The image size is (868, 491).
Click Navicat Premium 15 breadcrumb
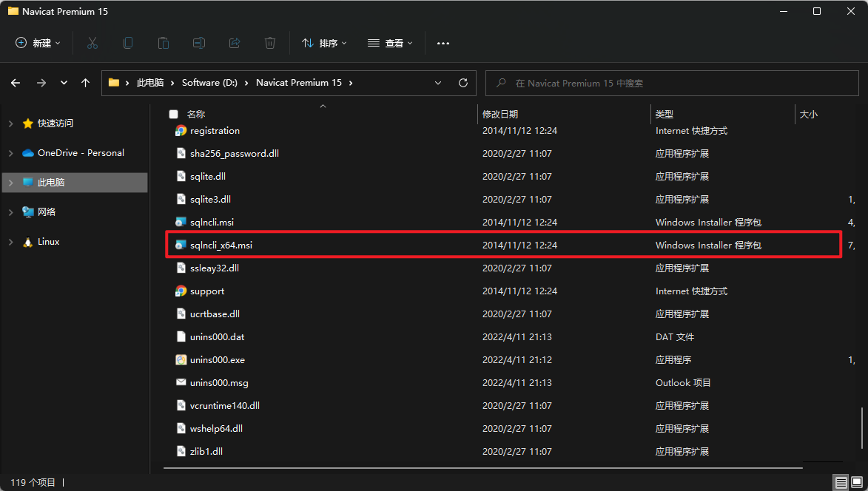pyautogui.click(x=299, y=83)
